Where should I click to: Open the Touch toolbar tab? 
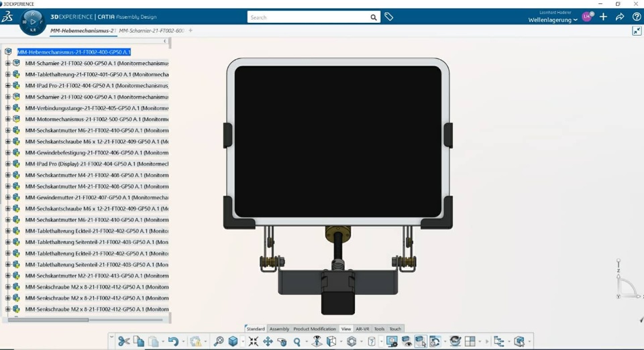pos(395,329)
